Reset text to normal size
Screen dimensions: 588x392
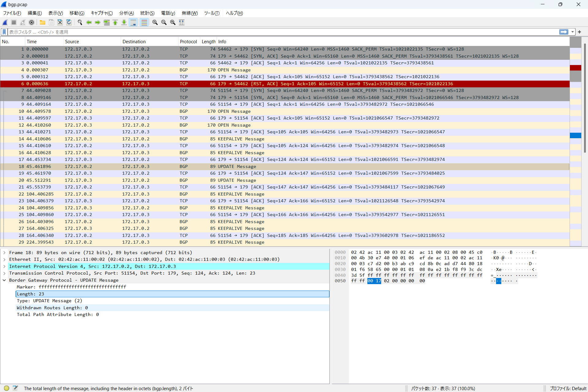pos(173,22)
